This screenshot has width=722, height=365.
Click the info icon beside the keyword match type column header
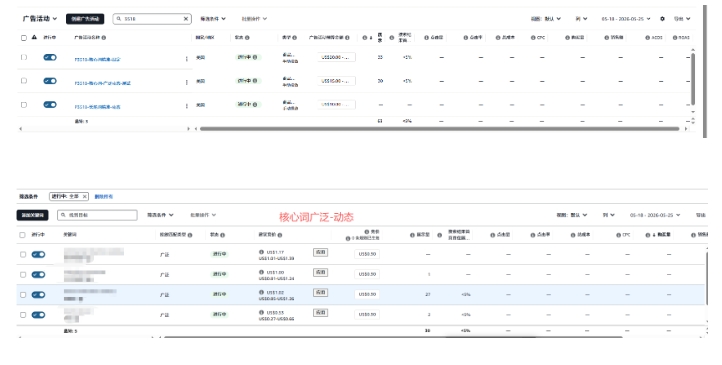click(190, 235)
